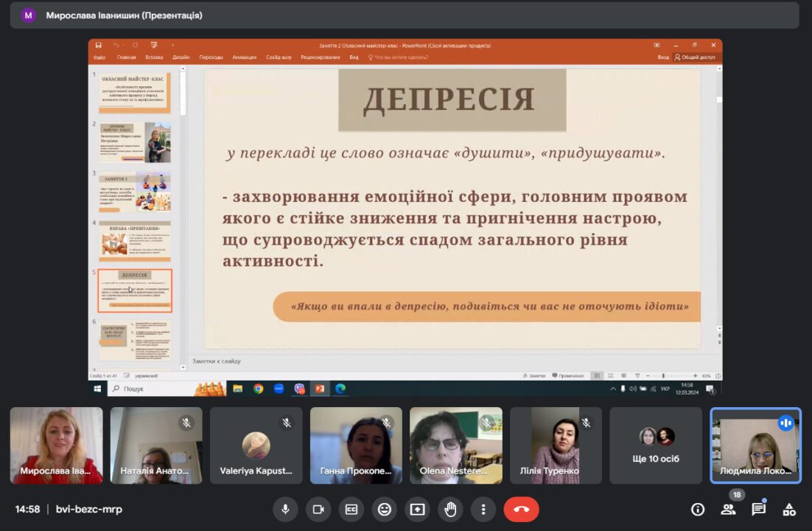Click the 'Что вы хотите сделать?' search field
The height and width of the screenshot is (531, 812).
tap(398, 58)
